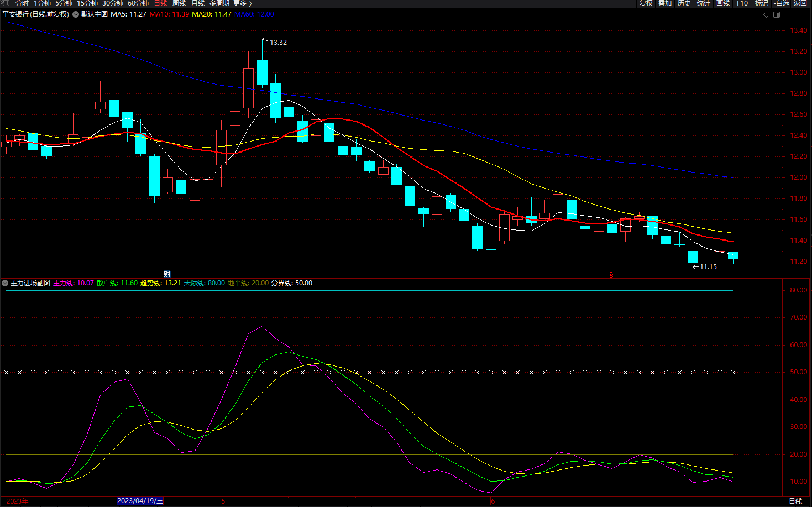This screenshot has height=507, width=812.
Task: Click the 返回 back button
Action: point(800,3)
